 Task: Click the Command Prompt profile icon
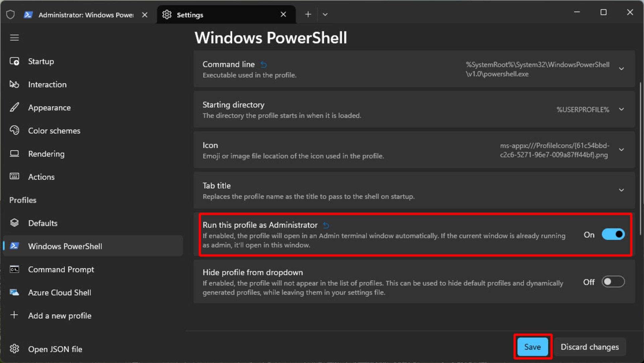click(x=14, y=269)
